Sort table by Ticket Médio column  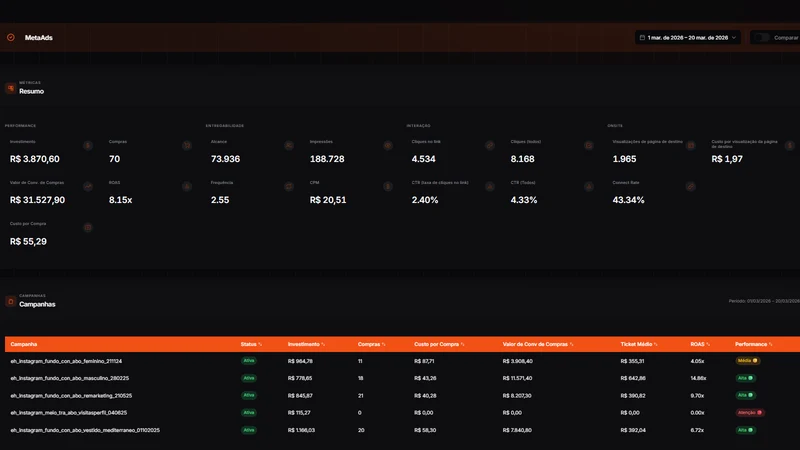coord(639,344)
